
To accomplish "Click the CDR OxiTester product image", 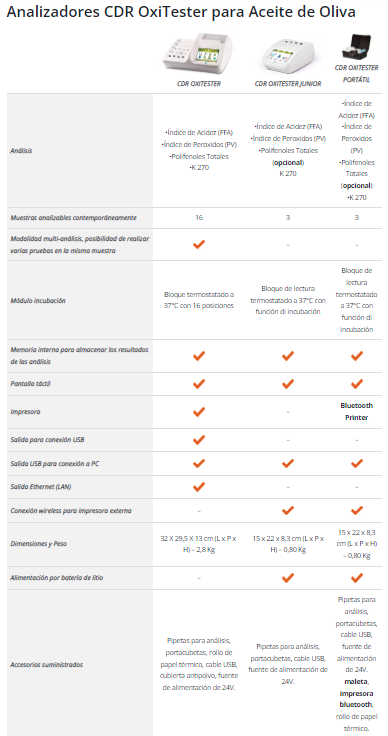I will click(x=199, y=53).
